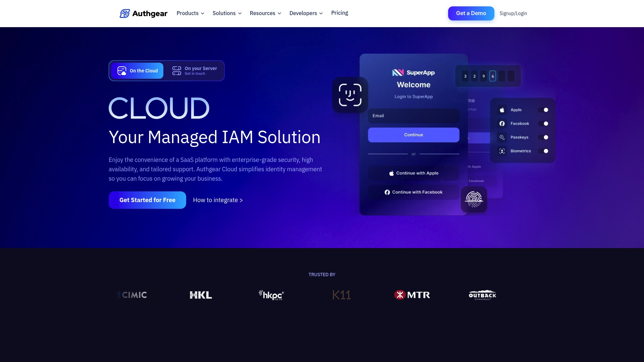Open the Signup/Login link

point(513,13)
